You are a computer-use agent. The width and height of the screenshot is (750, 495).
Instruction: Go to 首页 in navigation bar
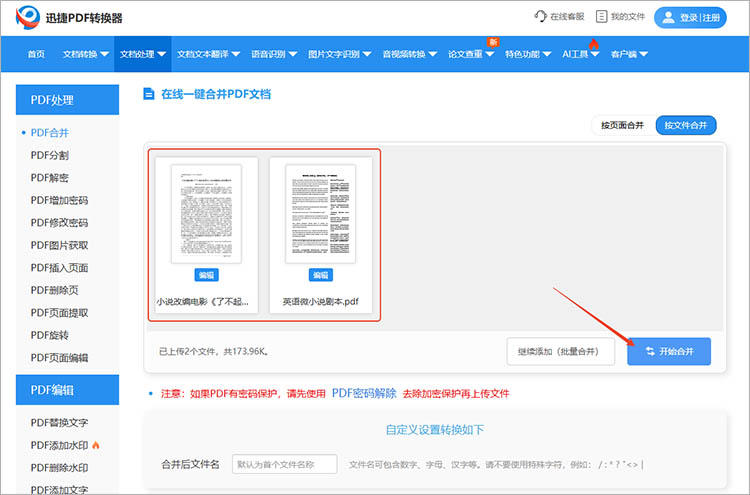click(x=36, y=54)
